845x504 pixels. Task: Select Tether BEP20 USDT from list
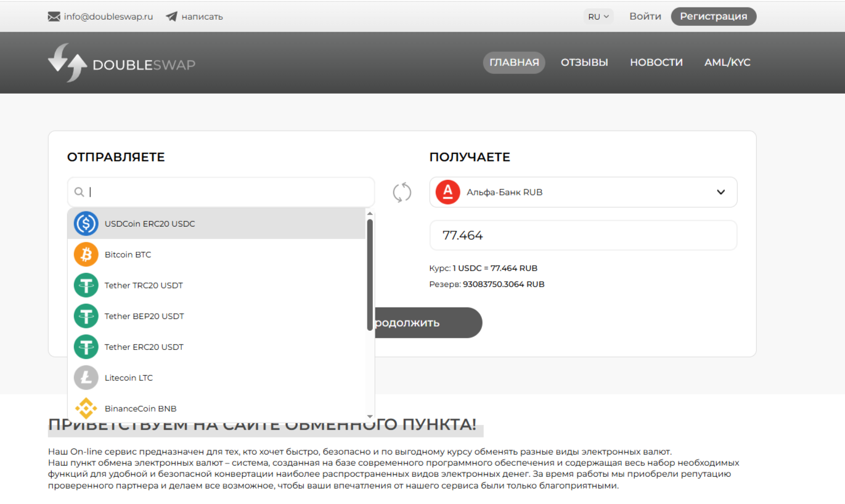144,316
